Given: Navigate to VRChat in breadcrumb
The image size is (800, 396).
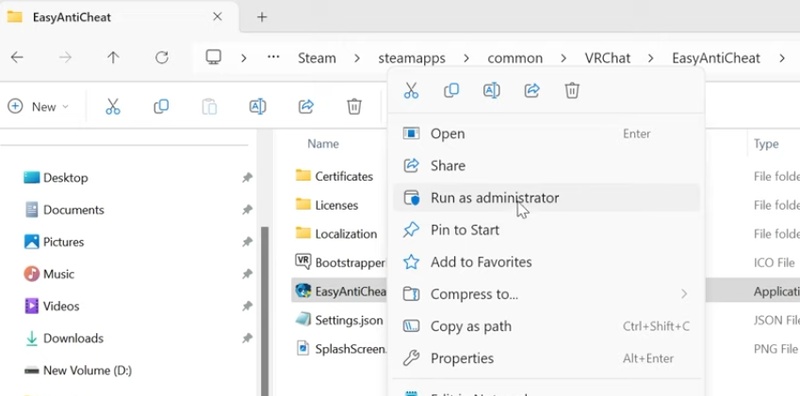Looking at the screenshot, I should 608,58.
